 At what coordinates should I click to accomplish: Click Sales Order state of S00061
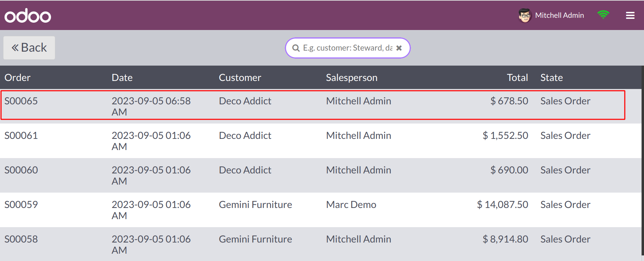(565, 135)
